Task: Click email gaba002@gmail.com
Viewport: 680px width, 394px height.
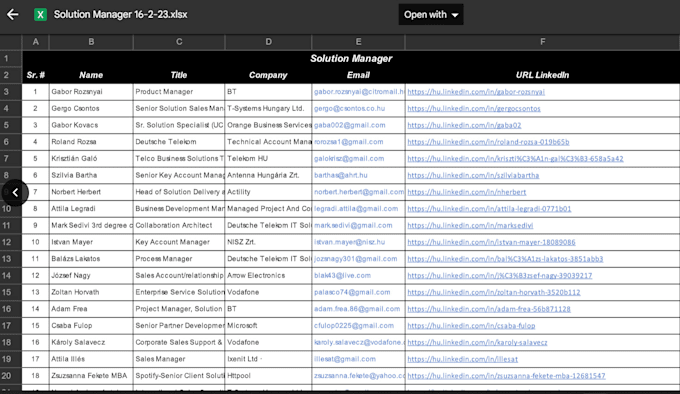Action: click(x=350, y=125)
